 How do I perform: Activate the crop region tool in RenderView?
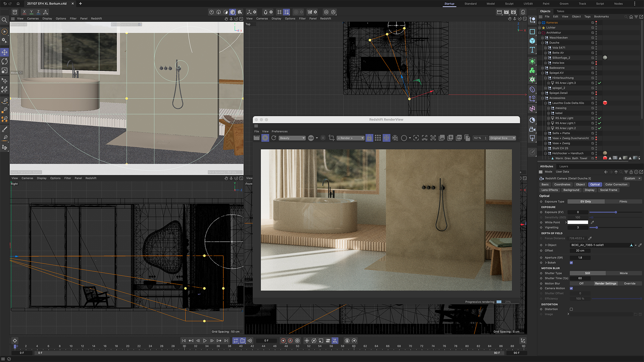(x=331, y=138)
